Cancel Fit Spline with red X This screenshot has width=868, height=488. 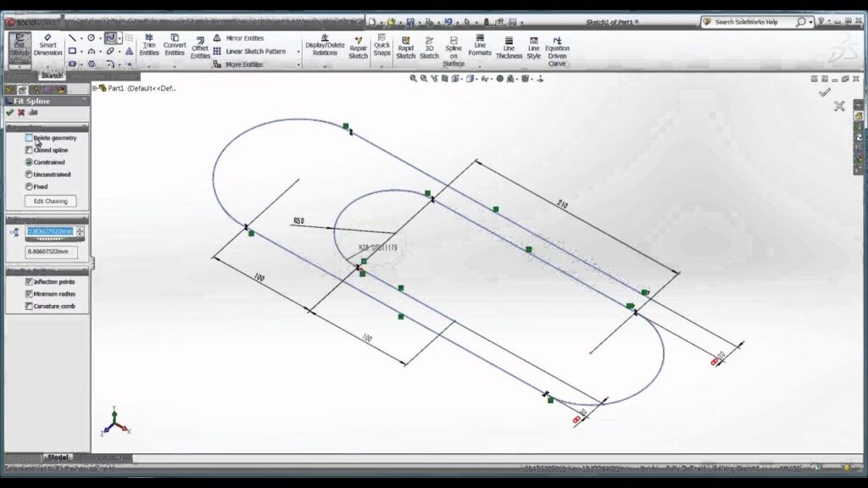coord(21,113)
